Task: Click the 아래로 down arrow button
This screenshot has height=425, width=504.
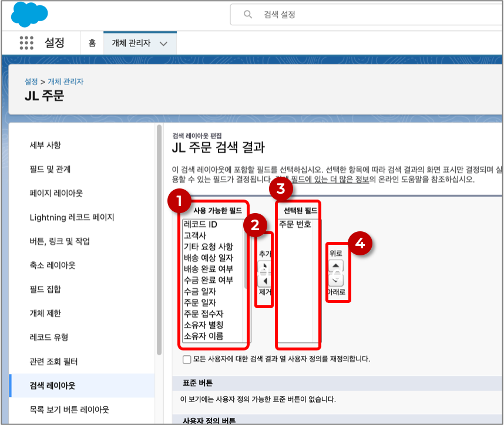Action: click(336, 280)
